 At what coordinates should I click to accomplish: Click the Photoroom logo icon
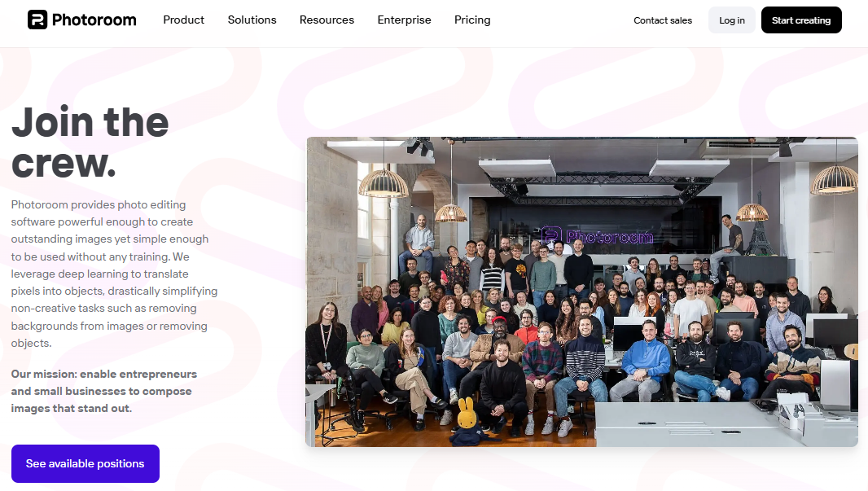tap(37, 20)
